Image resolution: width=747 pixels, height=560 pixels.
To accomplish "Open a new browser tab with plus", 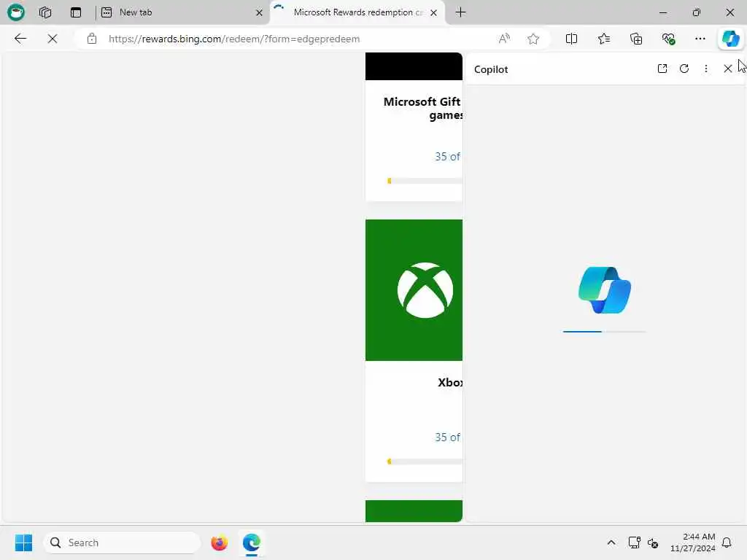I will (x=461, y=12).
